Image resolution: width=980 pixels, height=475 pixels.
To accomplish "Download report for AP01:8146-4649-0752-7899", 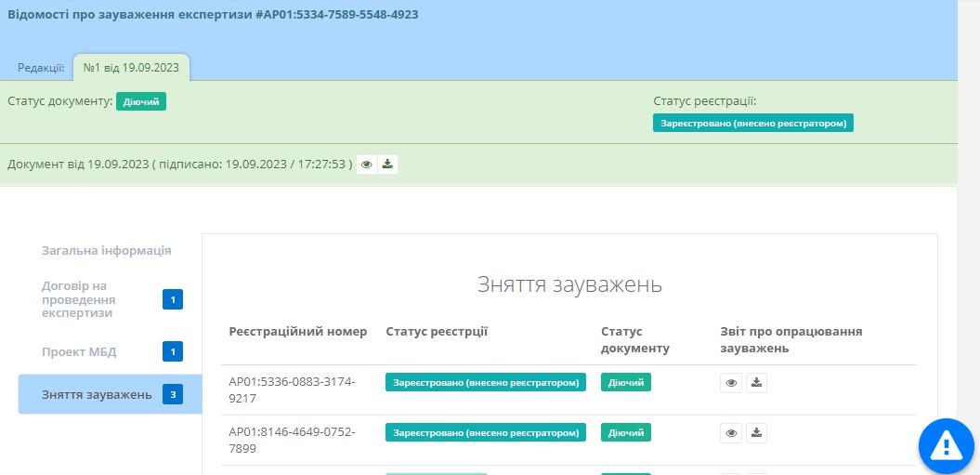I will 756,432.
